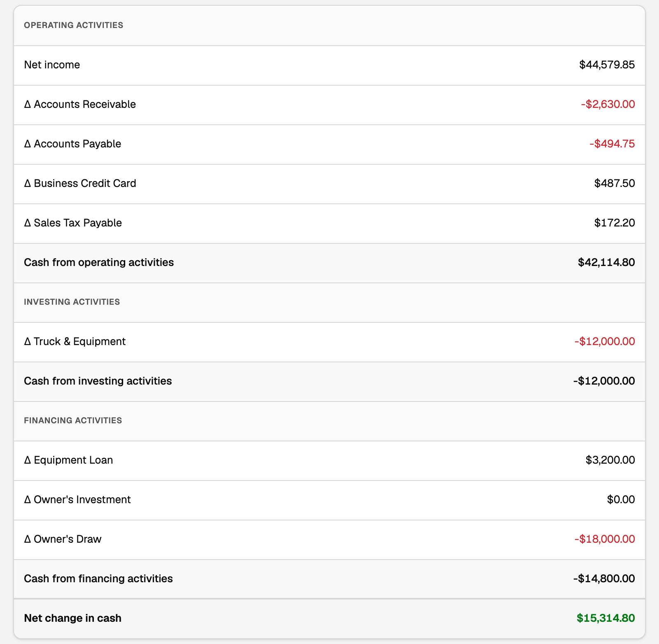Click the $44,579.85 net income amount
This screenshot has width=659, height=644.
607,65
